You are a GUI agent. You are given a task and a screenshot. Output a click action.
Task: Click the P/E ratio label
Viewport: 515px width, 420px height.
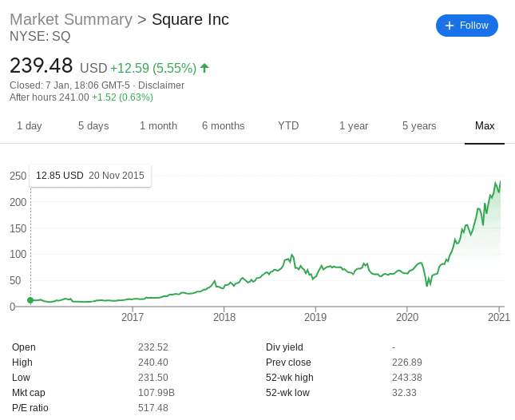[x=30, y=408]
